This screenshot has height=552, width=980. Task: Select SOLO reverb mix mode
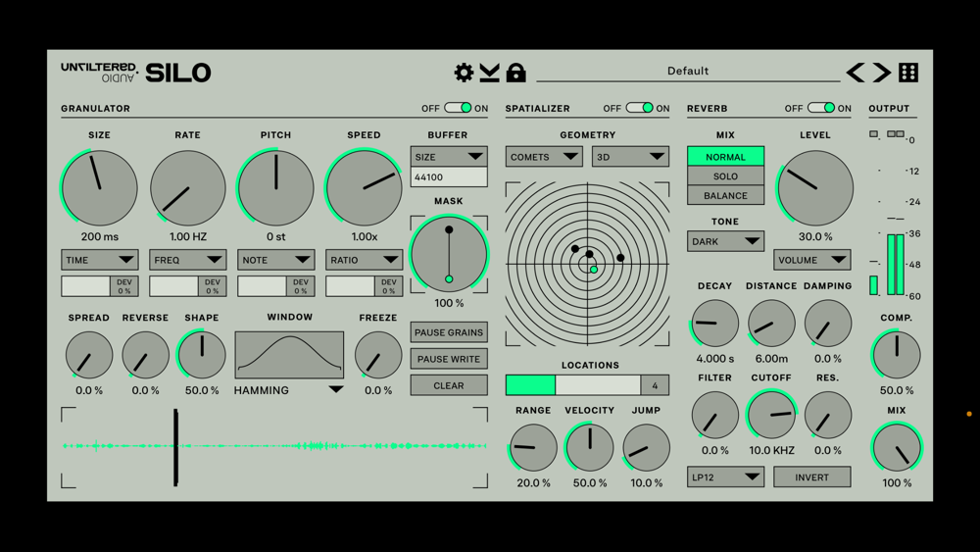point(725,176)
